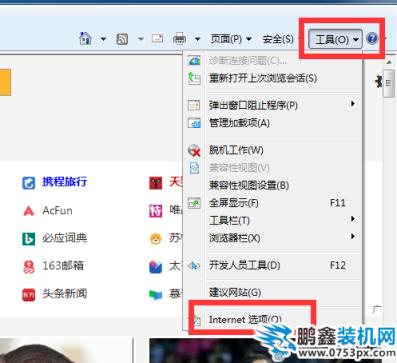Click the 开发人员工具 icon
This screenshot has height=363, width=397.
(194, 266)
